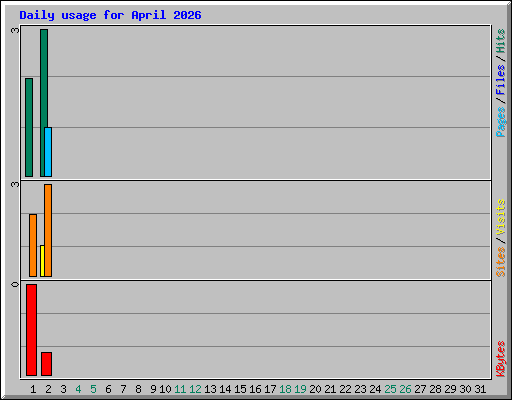The width and height of the screenshot is (512, 400).
Task: Click day 31 on the x-axis
Action: click(480, 389)
